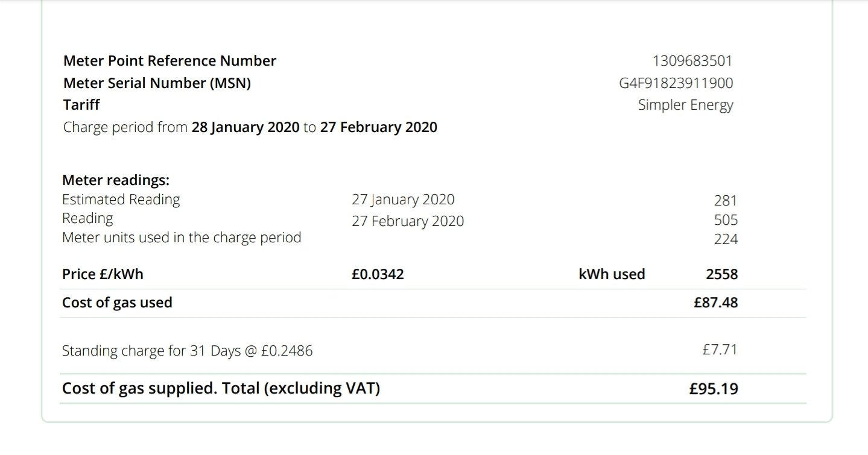Click the 224 meter units used value
Image resolution: width=868 pixels, height=455 pixels.
(x=726, y=239)
